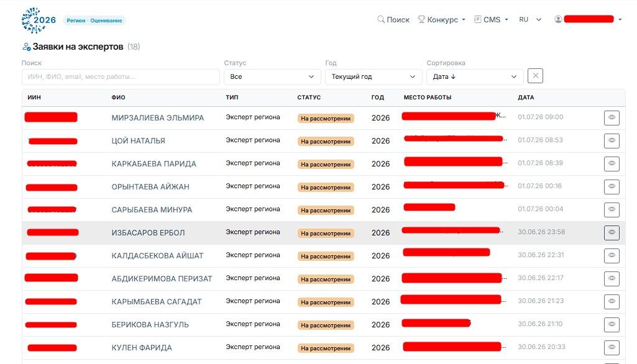This screenshot has width=637, height=364.
Task: Click the search input field for ИИН, ФИО
Action: pyautogui.click(x=121, y=77)
